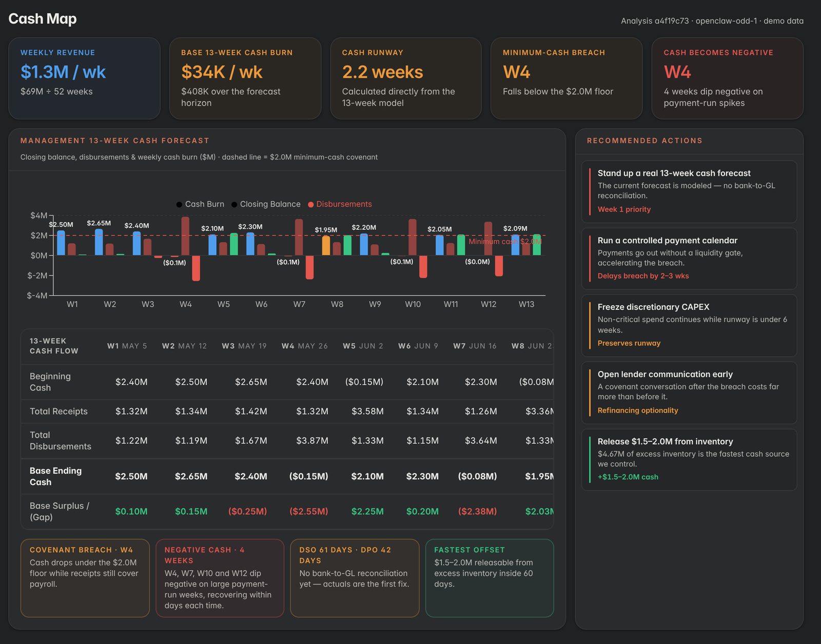Click W5 Total Receipts value $3.58M

pyautogui.click(x=367, y=412)
